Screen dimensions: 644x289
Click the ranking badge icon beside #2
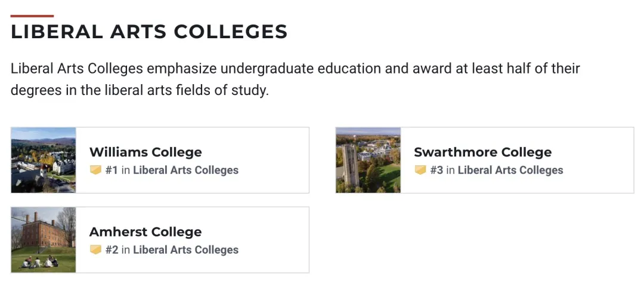click(x=95, y=250)
